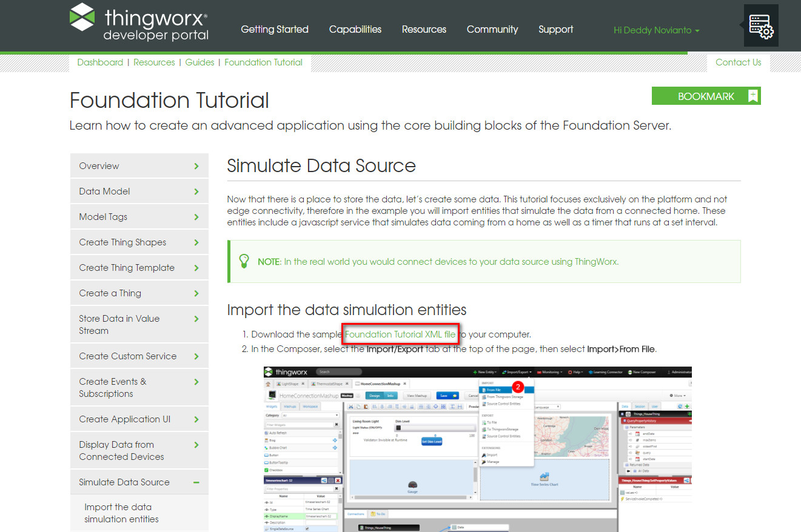This screenshot has width=801, height=532.
Task: Open the Resources top navigation menu
Action: (x=424, y=29)
